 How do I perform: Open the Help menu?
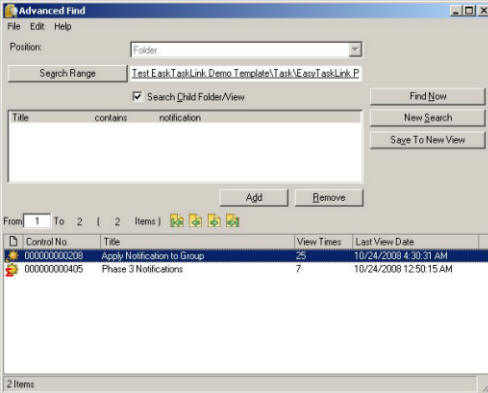63,26
